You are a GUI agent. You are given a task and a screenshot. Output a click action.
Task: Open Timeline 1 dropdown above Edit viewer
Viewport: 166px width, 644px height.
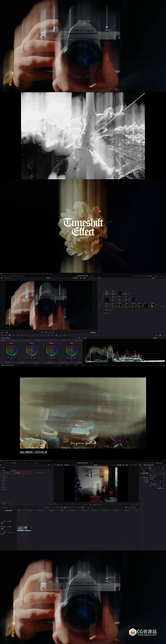click(96, 465)
